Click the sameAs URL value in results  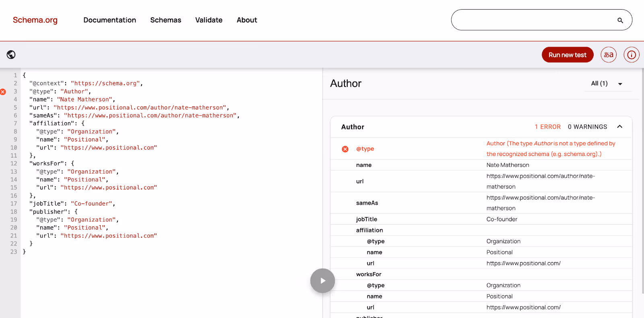(541, 203)
